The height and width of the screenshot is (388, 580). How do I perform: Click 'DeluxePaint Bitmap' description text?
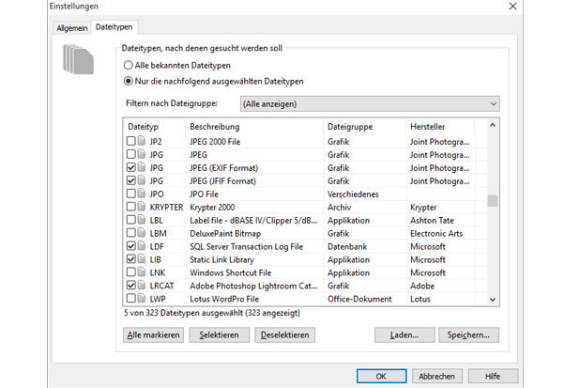point(225,233)
